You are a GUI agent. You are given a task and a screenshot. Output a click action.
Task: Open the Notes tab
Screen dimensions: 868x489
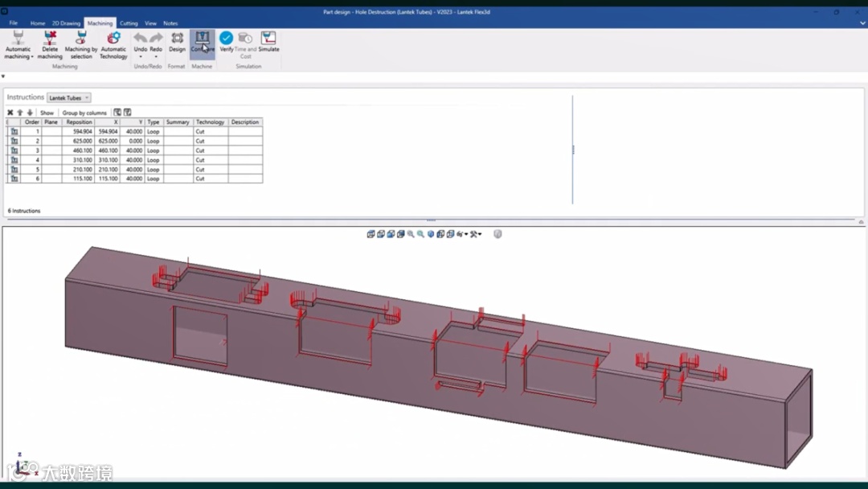point(170,23)
